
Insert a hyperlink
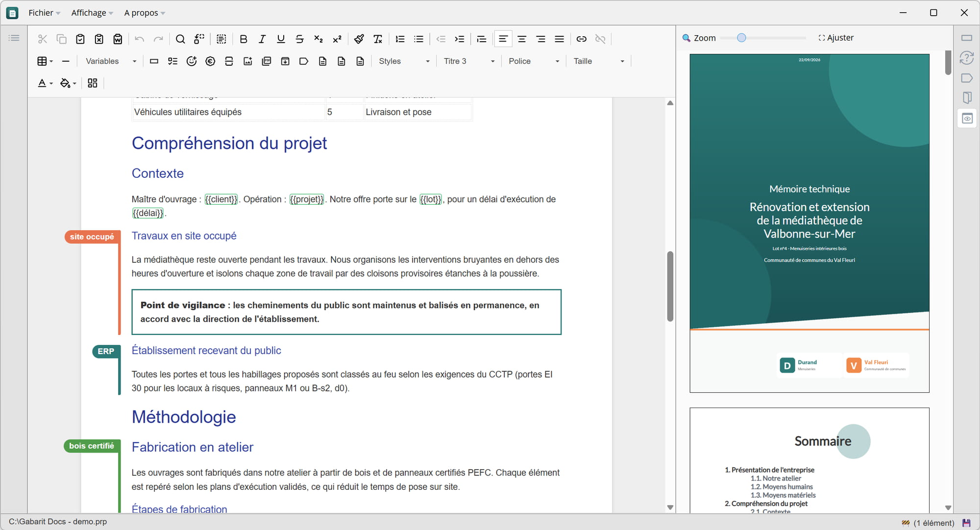coord(581,39)
